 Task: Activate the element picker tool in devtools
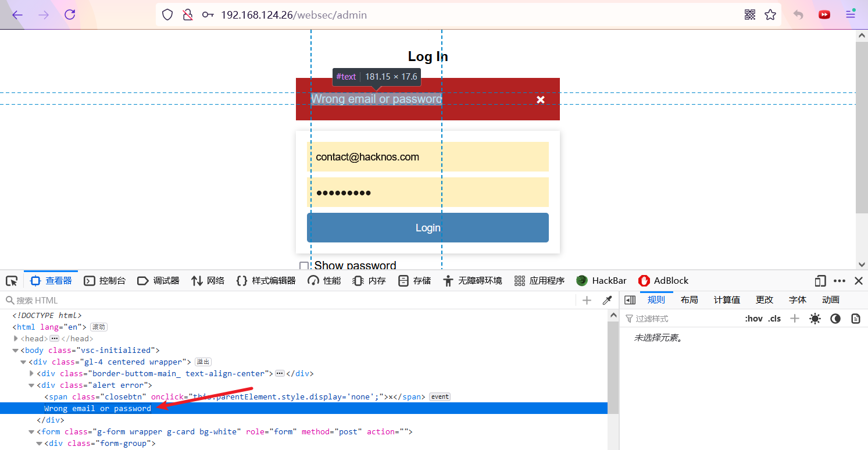click(x=12, y=281)
